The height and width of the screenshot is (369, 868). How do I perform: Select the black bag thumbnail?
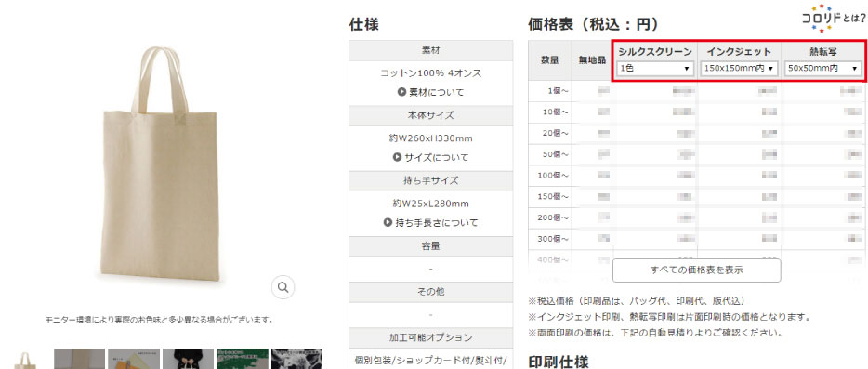188,359
